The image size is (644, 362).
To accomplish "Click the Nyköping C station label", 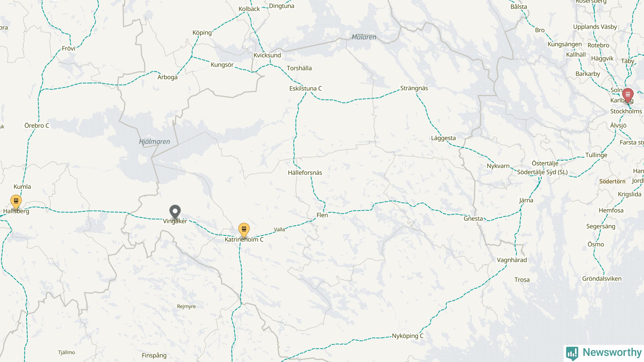I will [x=408, y=336].
